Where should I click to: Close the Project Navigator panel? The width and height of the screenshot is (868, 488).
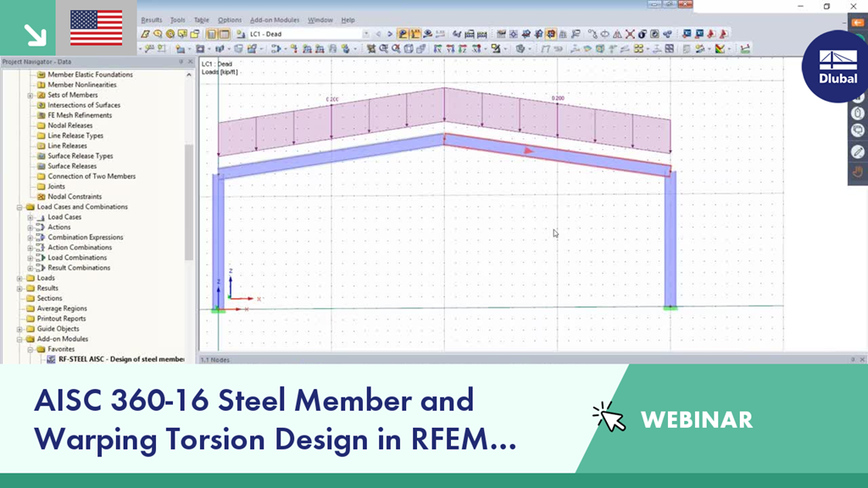click(x=191, y=62)
